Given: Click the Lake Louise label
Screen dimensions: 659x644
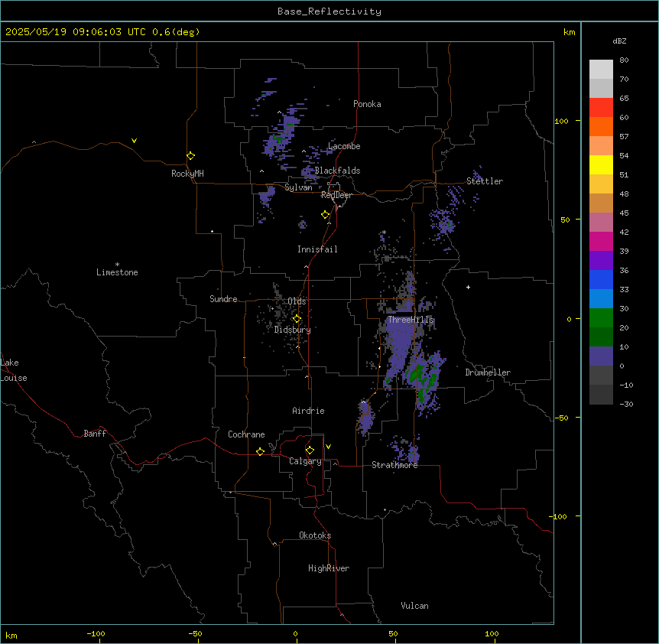Looking at the screenshot, I should 14,370.
